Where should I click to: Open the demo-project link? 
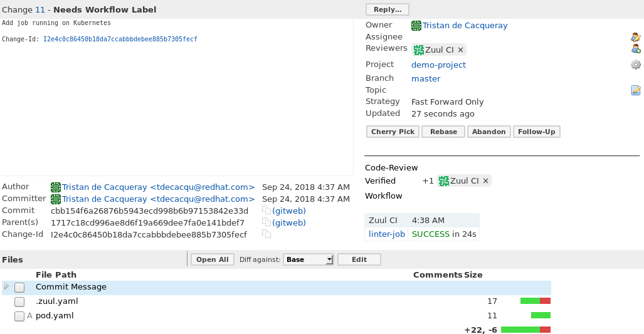(438, 65)
